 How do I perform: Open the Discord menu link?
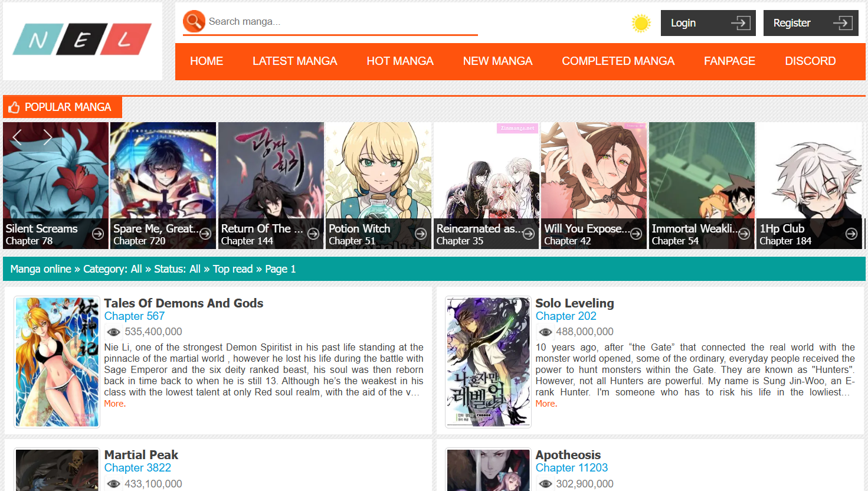coord(810,61)
